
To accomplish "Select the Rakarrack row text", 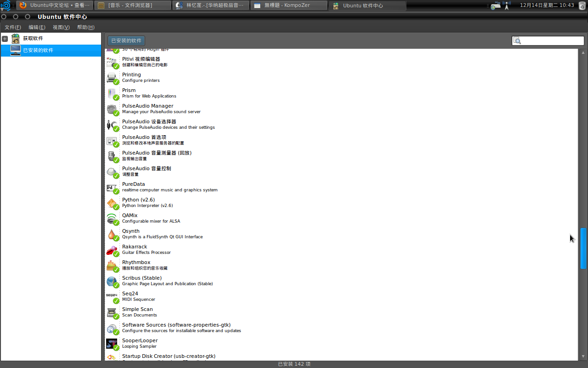I will point(147,249).
